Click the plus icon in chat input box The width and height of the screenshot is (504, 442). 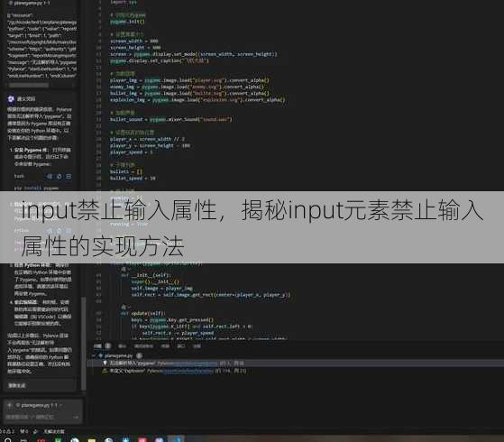tap(9, 405)
